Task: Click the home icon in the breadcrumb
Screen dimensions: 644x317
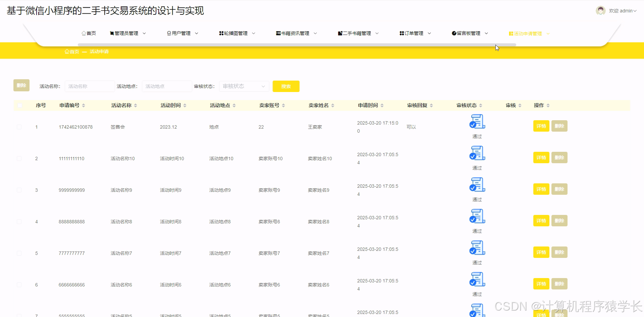Action: 67,51
